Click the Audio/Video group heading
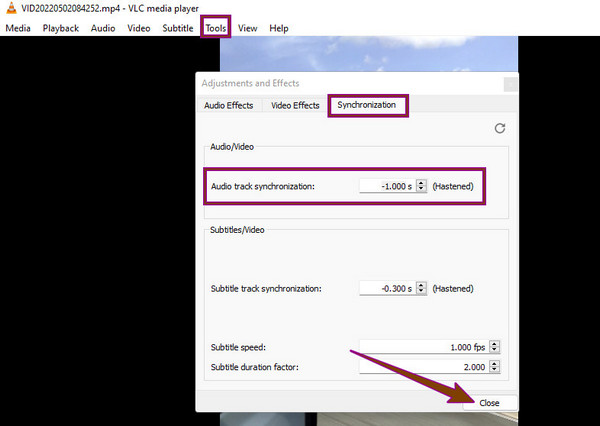This screenshot has height=426, width=600. coord(232,147)
